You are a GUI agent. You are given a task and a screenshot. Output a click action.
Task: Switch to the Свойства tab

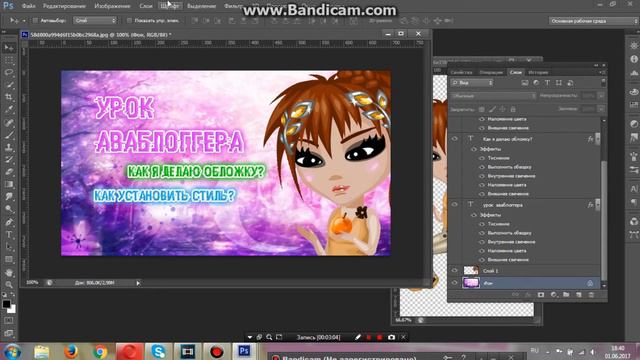(x=461, y=72)
